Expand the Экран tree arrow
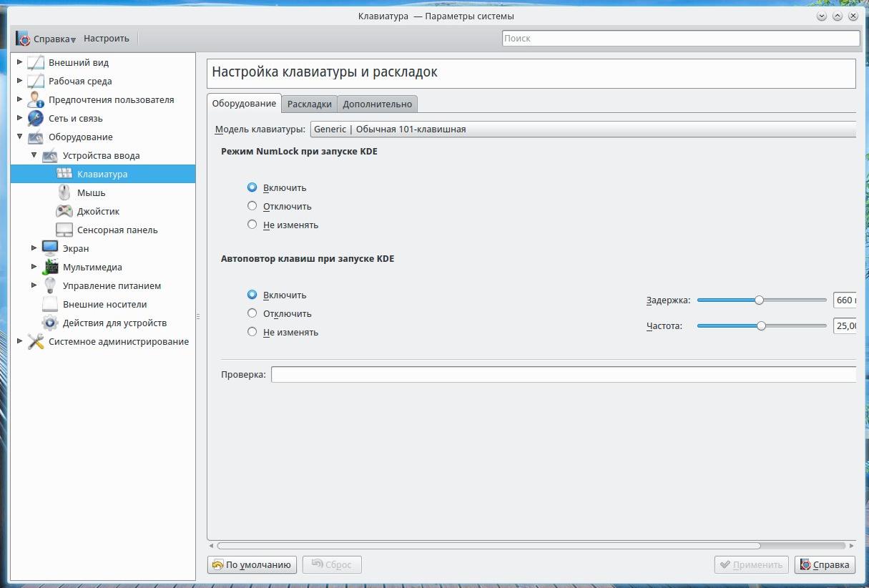Image resolution: width=869 pixels, height=588 pixels. click(34, 248)
